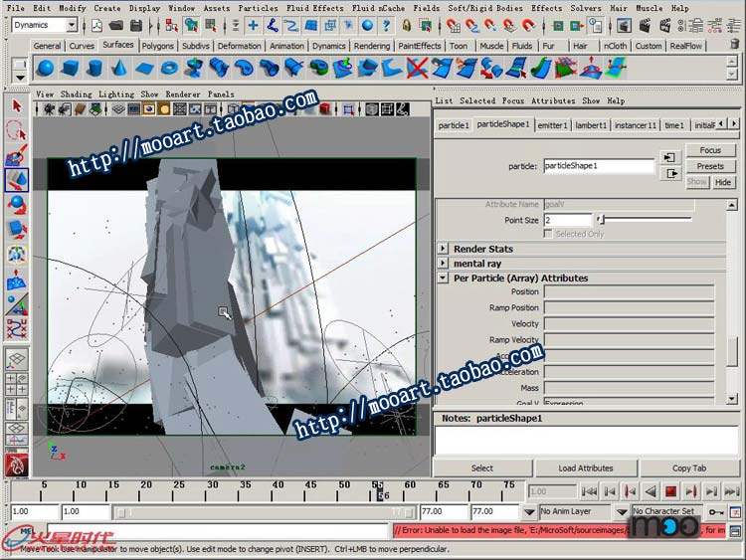Click the output connection arrow icon
The height and width of the screenshot is (560, 746).
pyautogui.click(x=669, y=174)
